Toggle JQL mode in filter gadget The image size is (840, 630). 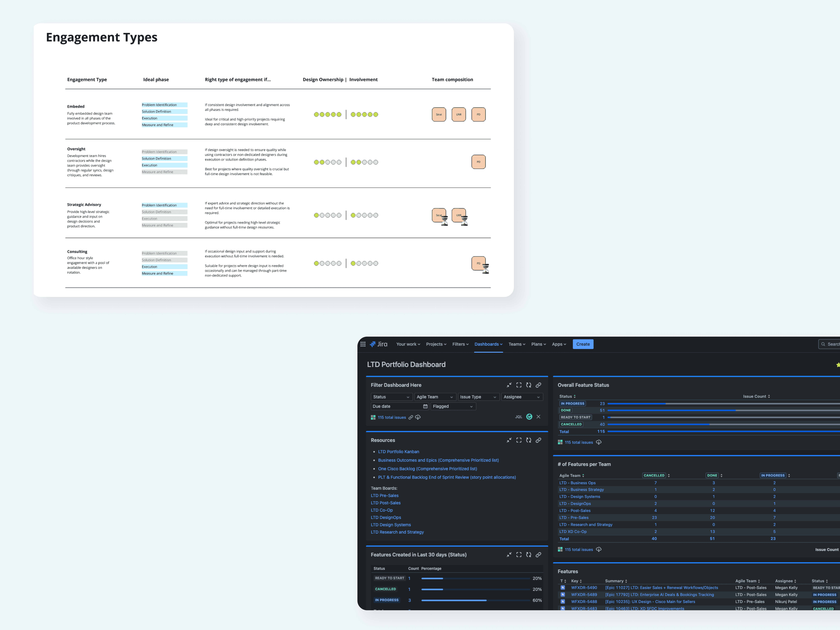pyautogui.click(x=519, y=417)
